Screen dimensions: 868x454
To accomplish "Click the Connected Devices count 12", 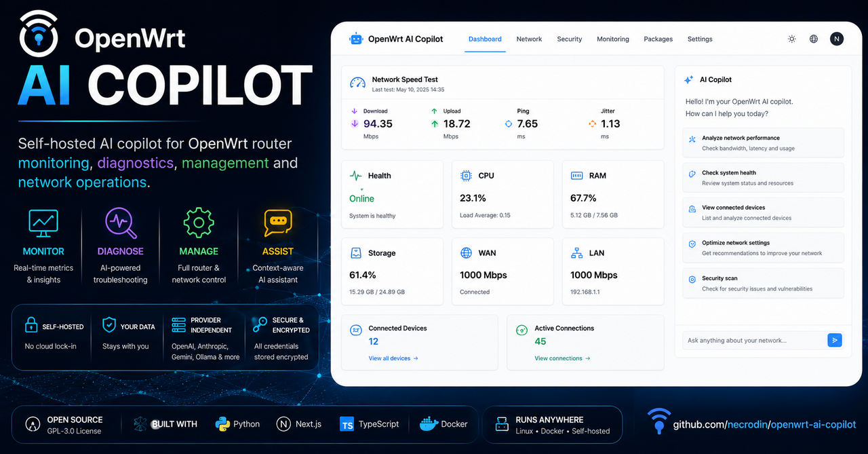I will (x=374, y=341).
